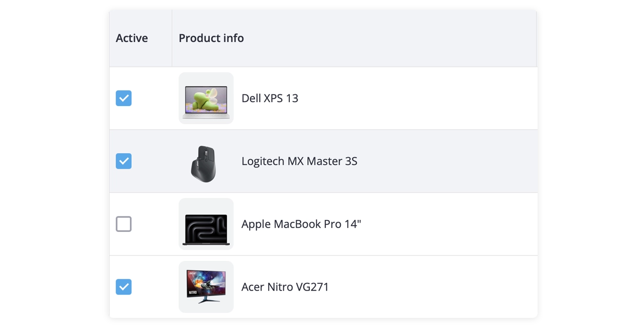This screenshot has height=335, width=644.
Task: Toggle the Acer Nitro VG271 active checkbox
Action: (123, 287)
